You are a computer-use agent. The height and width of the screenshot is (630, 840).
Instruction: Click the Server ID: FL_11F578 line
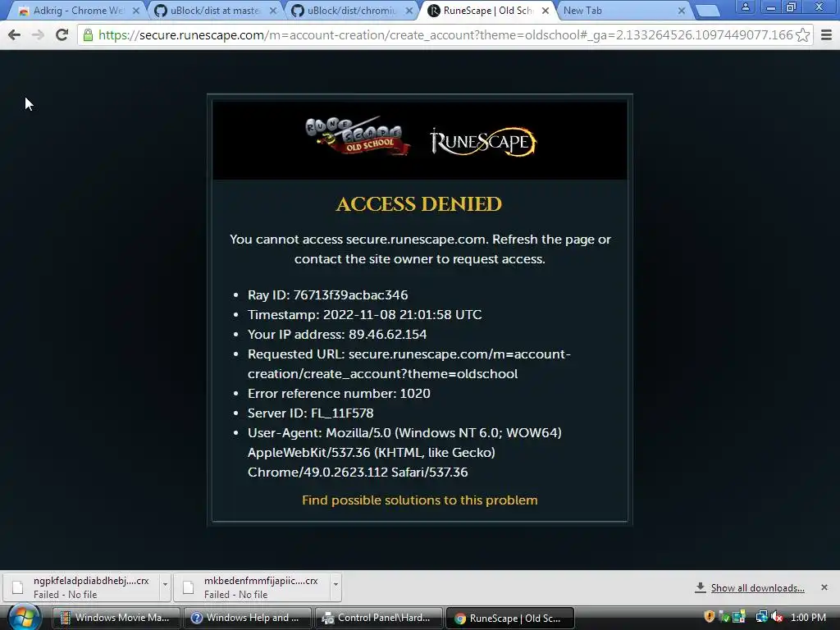(x=310, y=413)
